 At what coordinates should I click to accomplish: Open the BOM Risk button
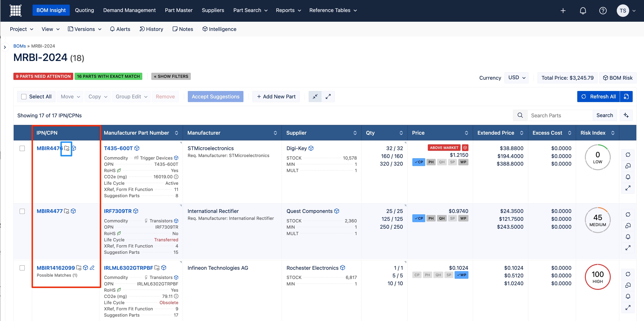(x=617, y=78)
